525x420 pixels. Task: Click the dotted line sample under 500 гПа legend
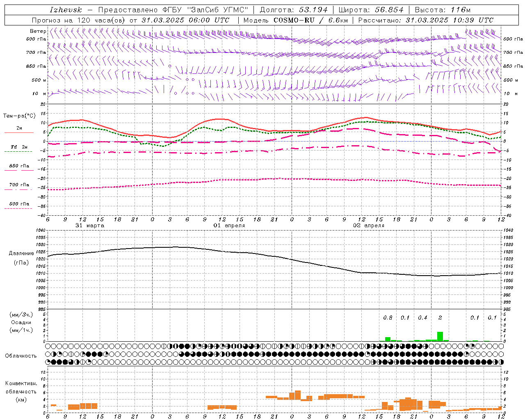(18, 209)
